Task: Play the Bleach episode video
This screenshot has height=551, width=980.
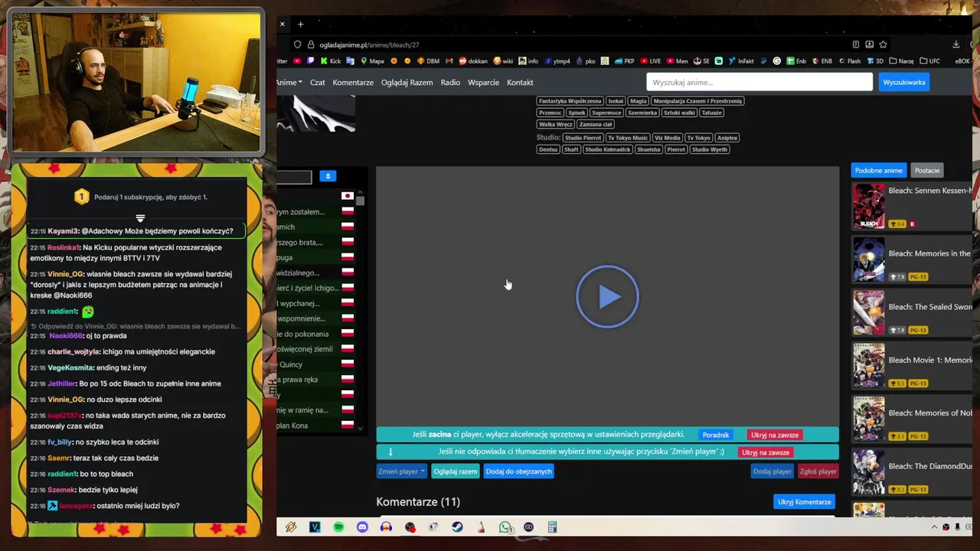Action: pos(607,297)
